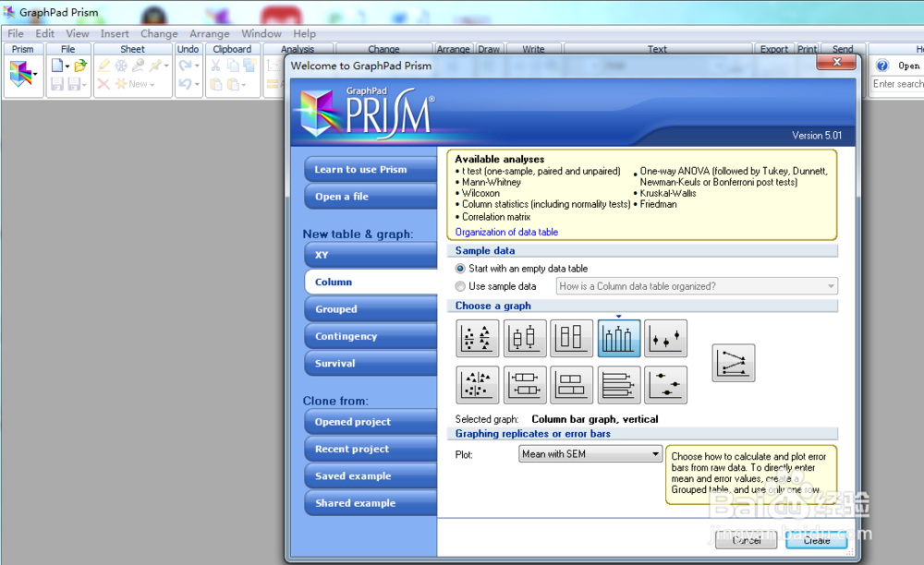
Task: Select Start with an empty data table
Action: 460,269
